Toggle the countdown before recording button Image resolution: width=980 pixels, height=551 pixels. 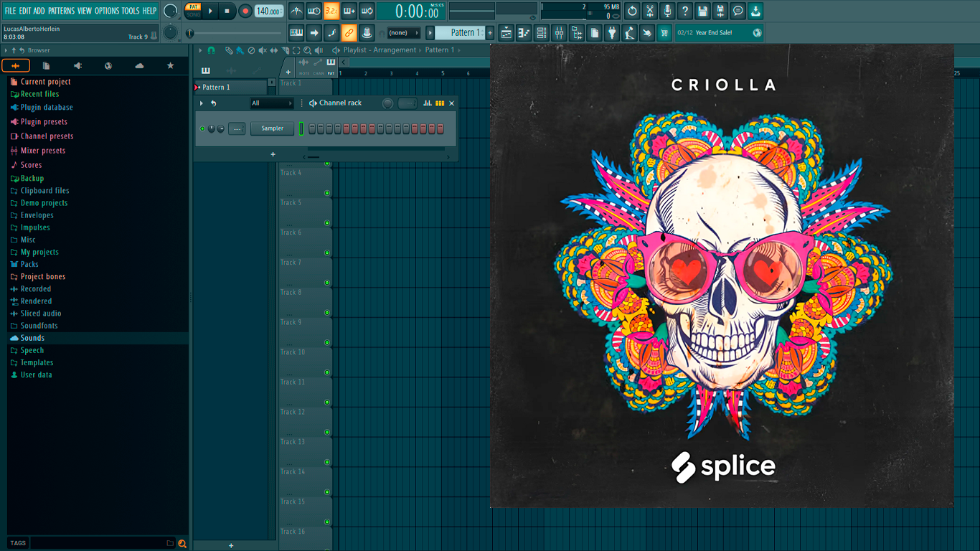point(331,11)
